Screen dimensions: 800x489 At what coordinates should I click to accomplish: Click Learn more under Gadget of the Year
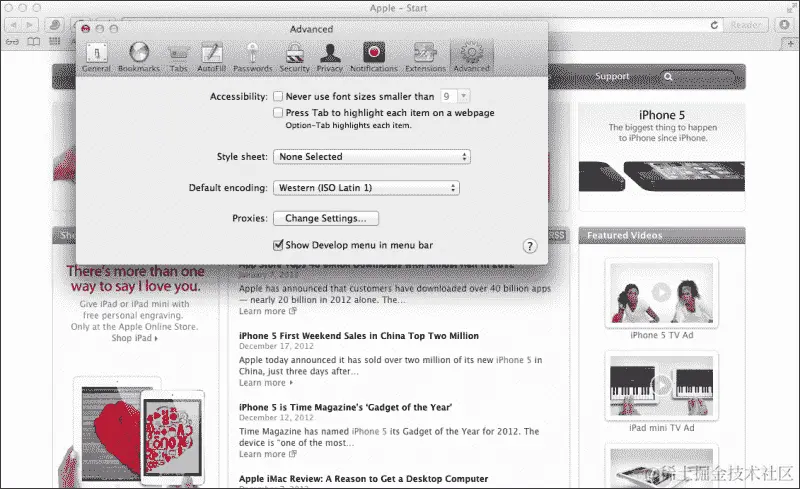(267, 454)
